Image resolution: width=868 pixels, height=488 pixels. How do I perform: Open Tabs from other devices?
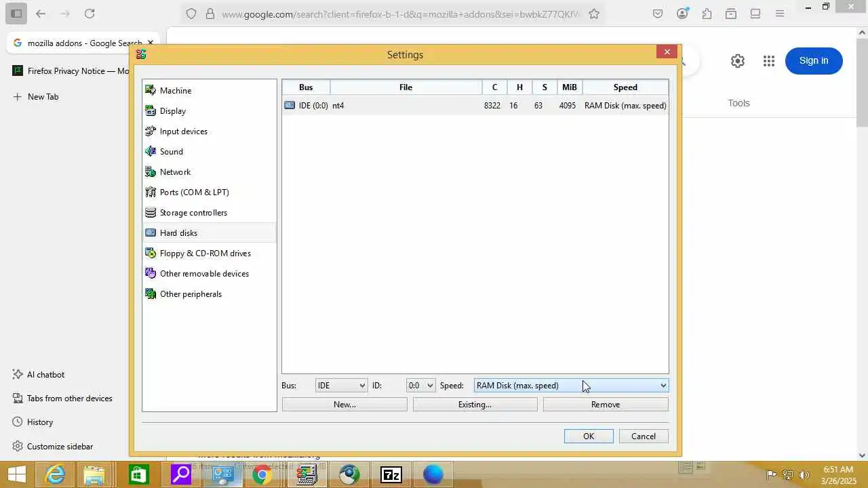(x=62, y=398)
